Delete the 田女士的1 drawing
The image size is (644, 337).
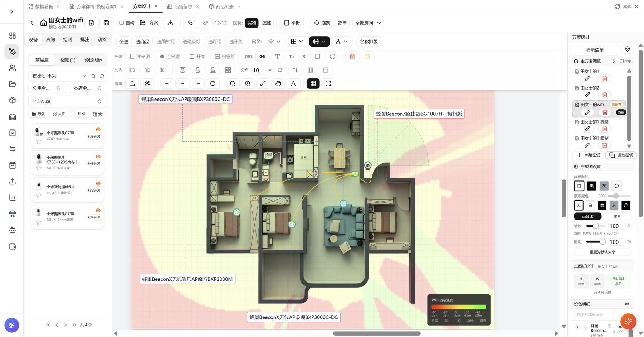pyautogui.click(x=605, y=78)
